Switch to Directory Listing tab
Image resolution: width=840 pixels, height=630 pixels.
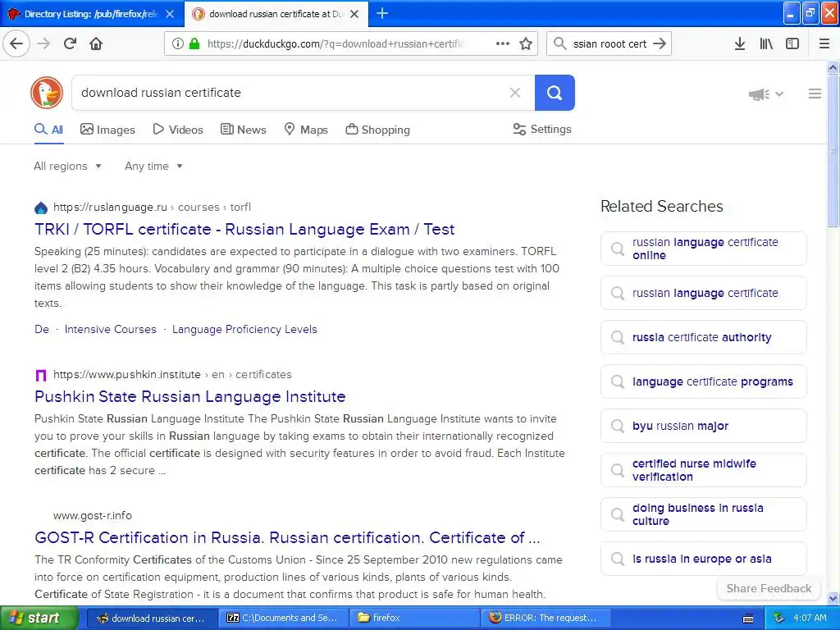[92, 14]
